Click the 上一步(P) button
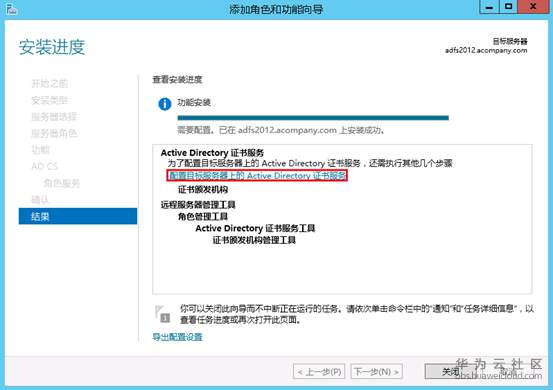 point(319,372)
